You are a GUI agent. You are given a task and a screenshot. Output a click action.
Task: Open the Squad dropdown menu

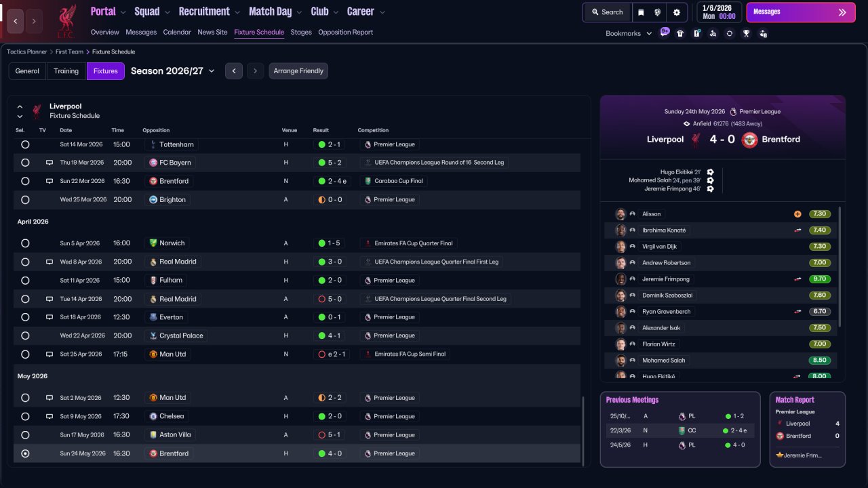152,12
